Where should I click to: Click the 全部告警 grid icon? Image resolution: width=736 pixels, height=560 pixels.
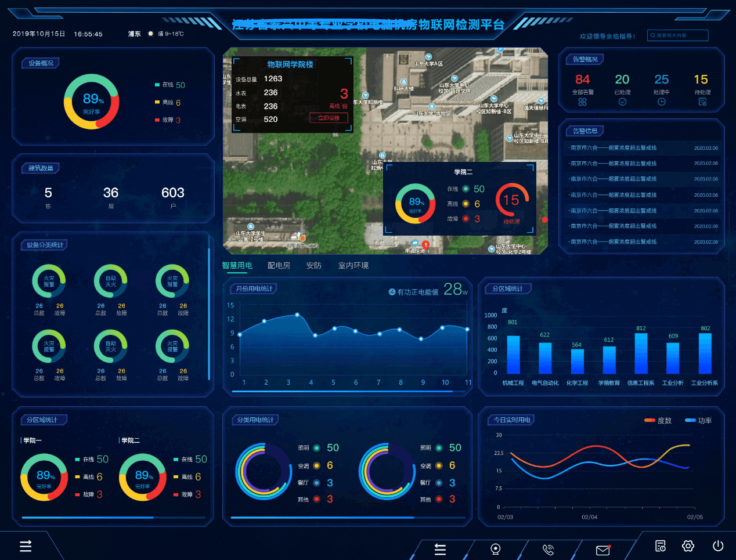(x=582, y=102)
